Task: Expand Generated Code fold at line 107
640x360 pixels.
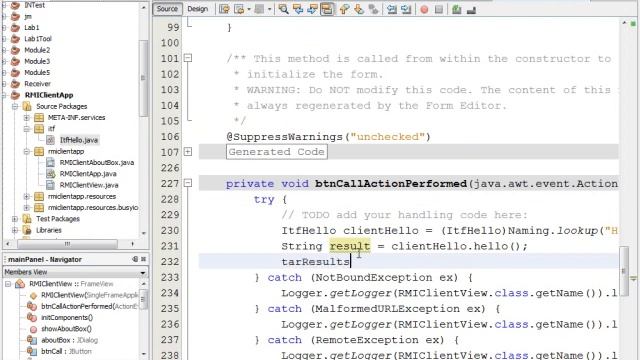Action: [x=188, y=152]
